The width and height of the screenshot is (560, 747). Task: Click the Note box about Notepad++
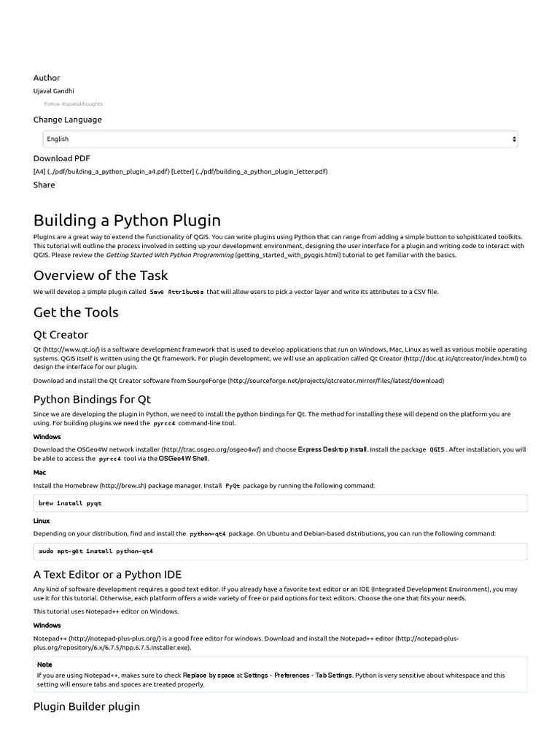click(x=281, y=675)
